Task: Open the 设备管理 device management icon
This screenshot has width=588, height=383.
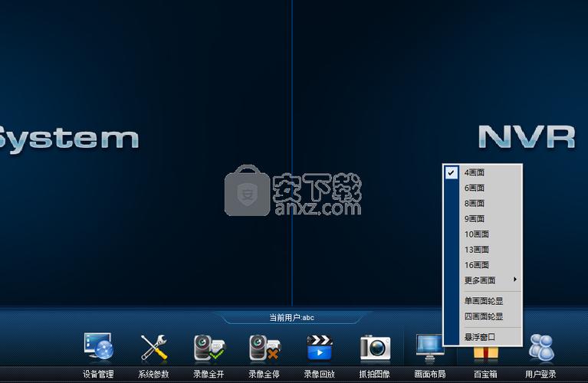Action: pos(98,347)
